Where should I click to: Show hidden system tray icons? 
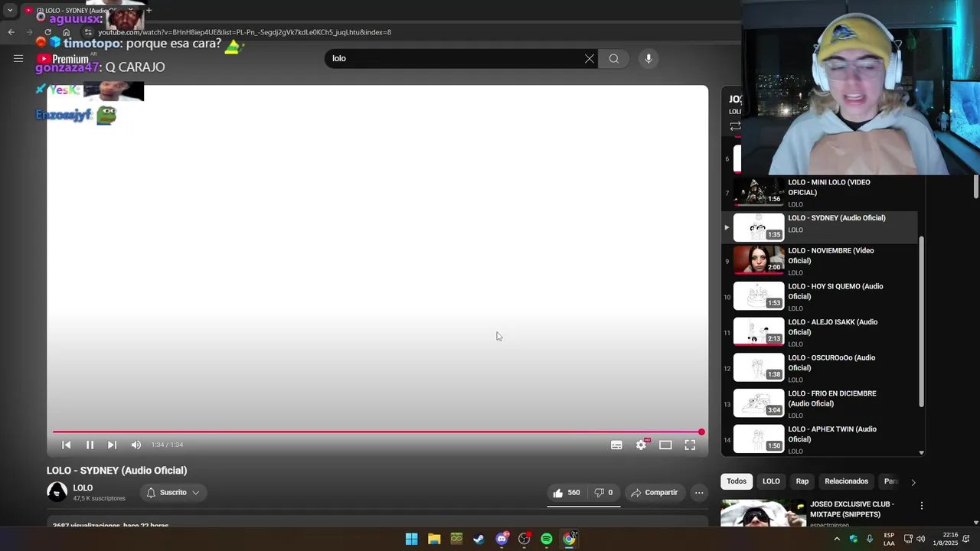(837, 539)
